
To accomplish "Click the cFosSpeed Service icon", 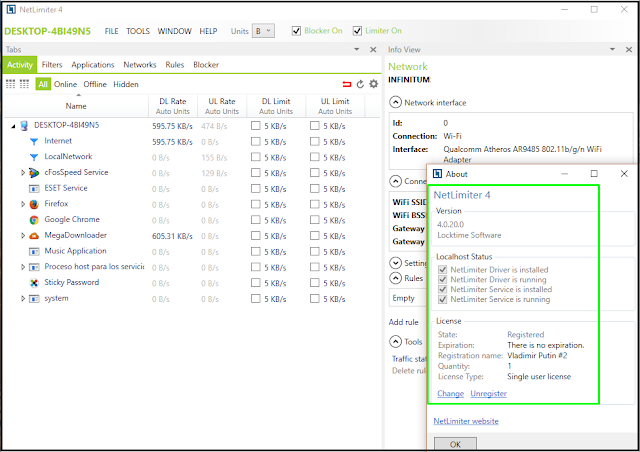I will (x=34, y=173).
